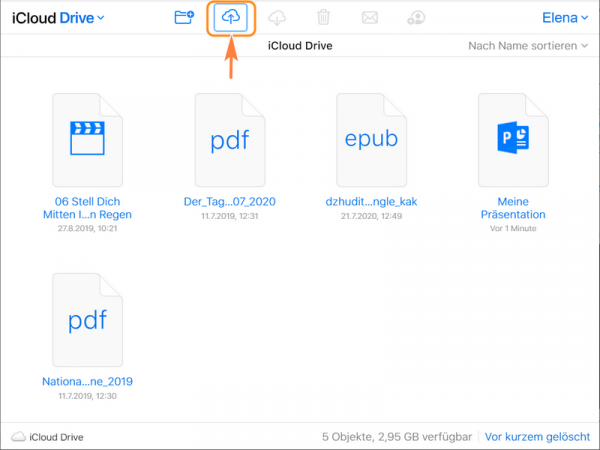Select the movie file thumbnail 06 Stell Dich

click(x=88, y=140)
